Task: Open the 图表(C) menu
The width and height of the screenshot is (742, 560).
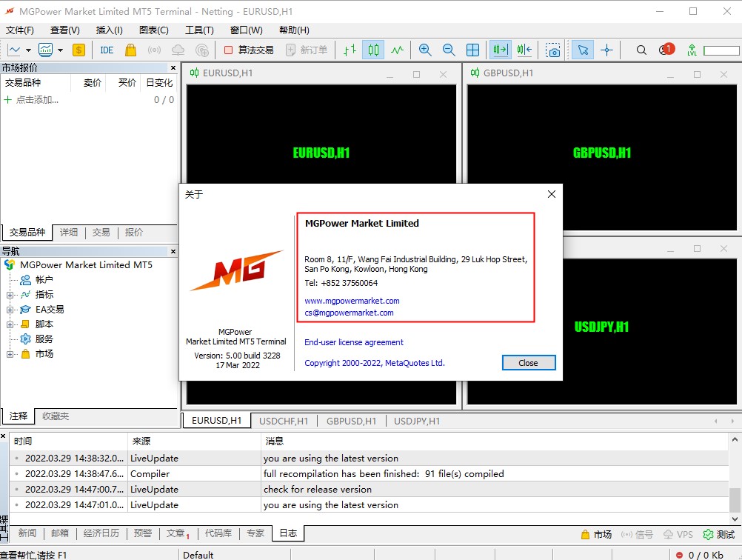Action: coord(153,30)
